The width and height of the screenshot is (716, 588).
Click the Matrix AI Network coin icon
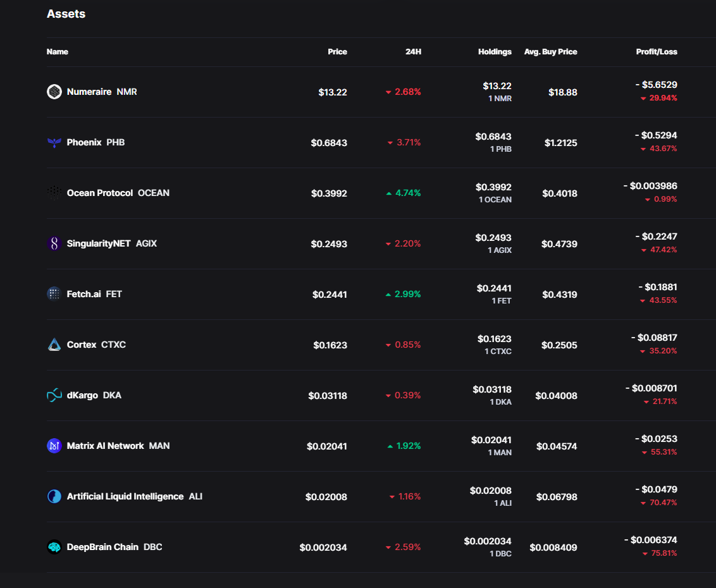54,446
